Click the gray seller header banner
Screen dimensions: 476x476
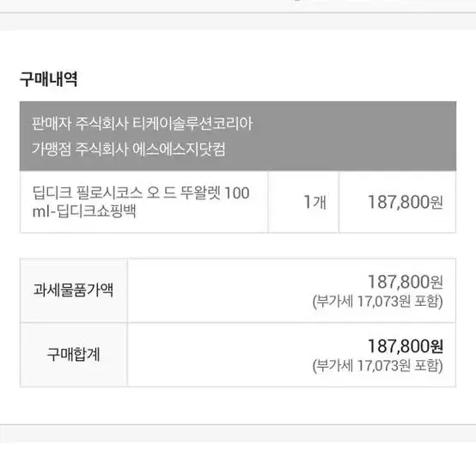click(x=238, y=136)
